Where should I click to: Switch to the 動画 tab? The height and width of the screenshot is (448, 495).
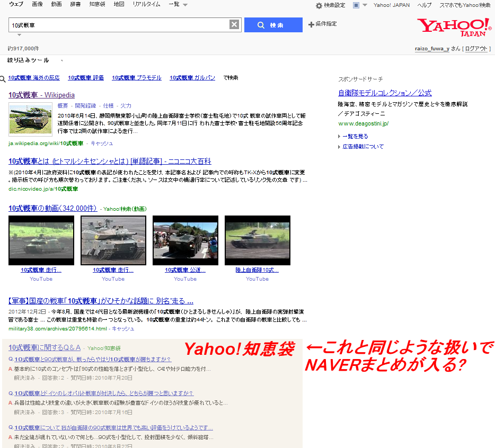56,4
